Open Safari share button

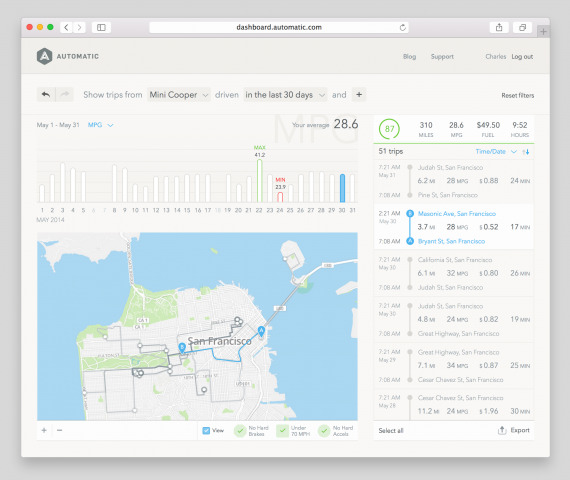[499, 27]
